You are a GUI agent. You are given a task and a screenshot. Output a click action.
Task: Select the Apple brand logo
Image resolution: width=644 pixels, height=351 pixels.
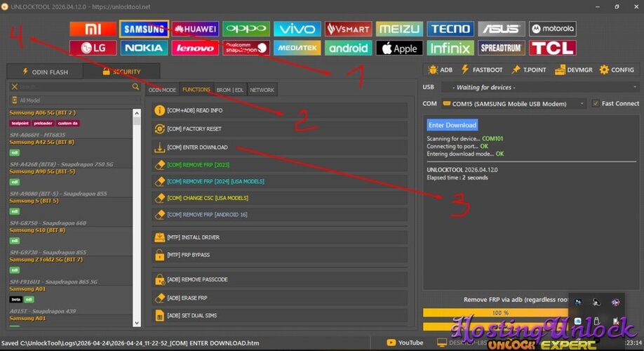[x=399, y=48]
